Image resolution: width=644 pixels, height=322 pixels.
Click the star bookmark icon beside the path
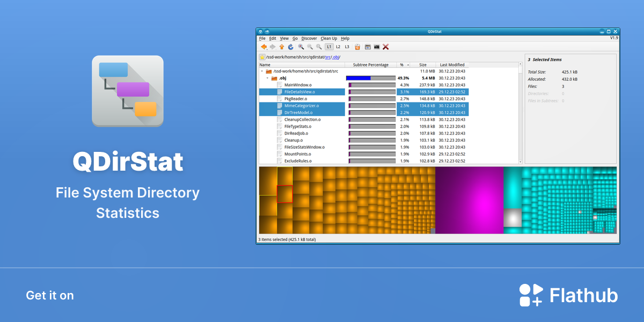click(262, 57)
